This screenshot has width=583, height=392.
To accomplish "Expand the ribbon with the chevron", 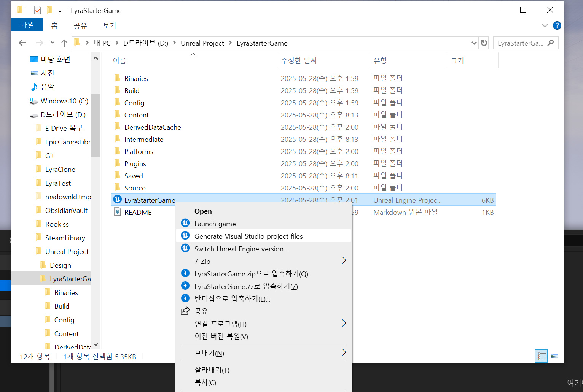I will tap(545, 25).
